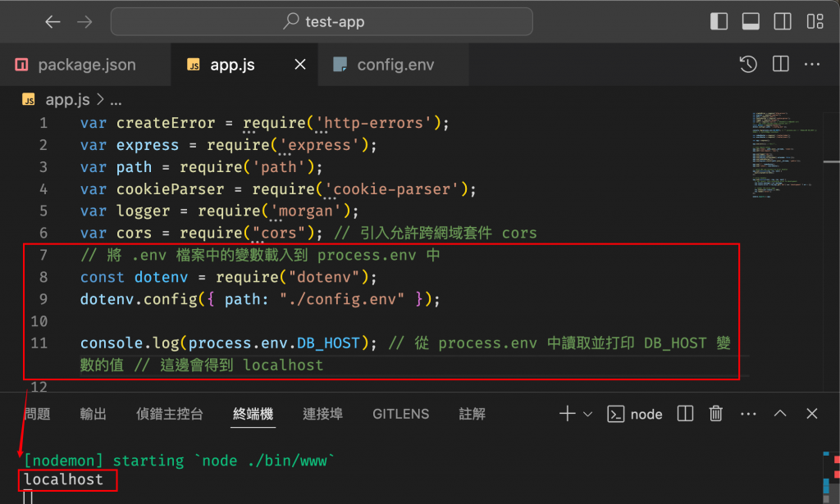Click the nodemon starting line in terminal
This screenshot has height=504, width=840.
[179, 461]
